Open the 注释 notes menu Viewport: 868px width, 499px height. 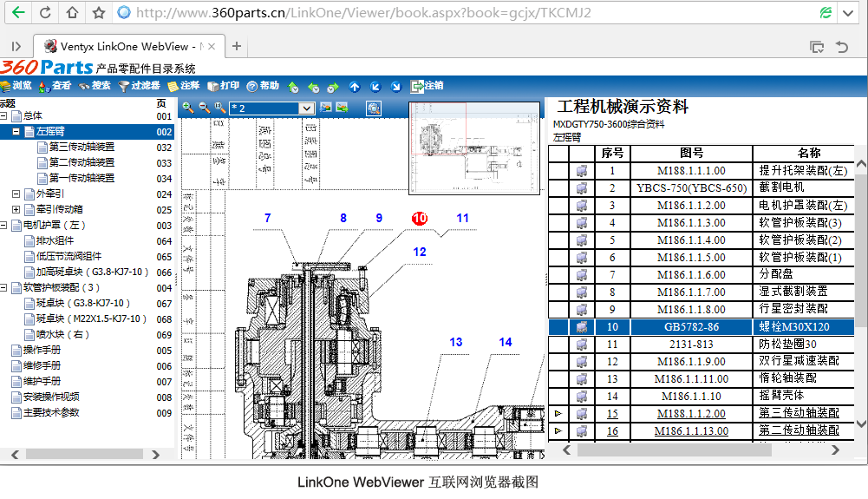click(184, 86)
